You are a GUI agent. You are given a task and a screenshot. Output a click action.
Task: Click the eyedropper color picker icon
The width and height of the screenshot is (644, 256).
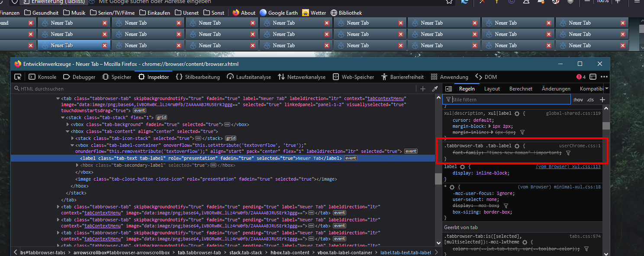point(435,89)
